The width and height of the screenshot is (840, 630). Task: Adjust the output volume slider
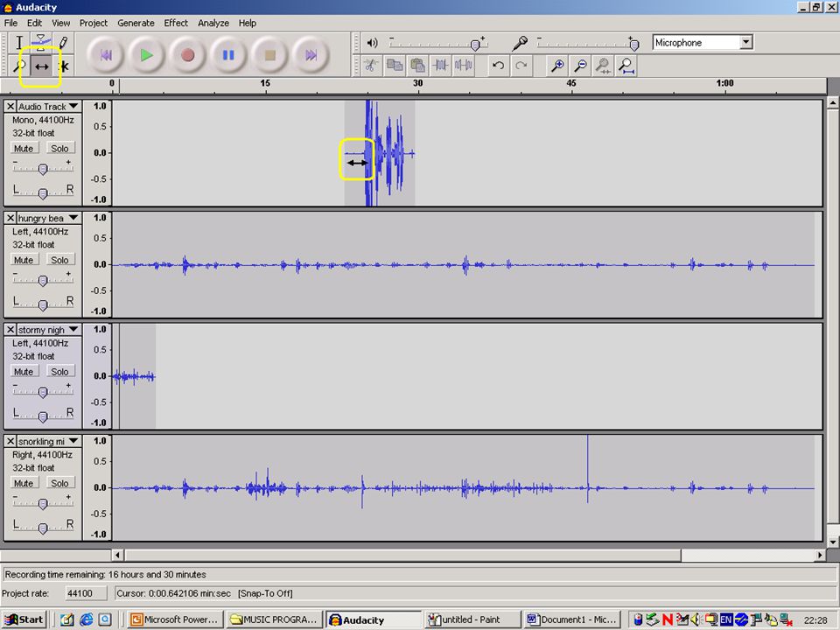(475, 45)
